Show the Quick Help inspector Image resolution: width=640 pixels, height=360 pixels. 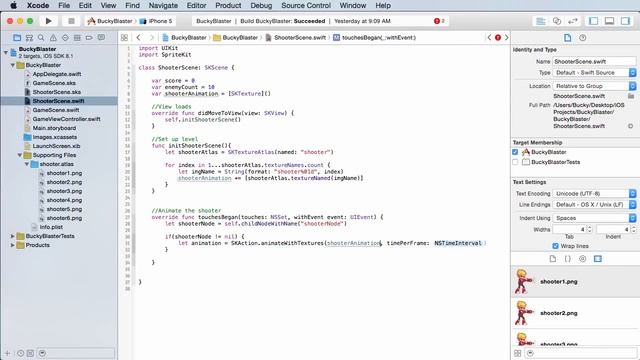(582, 38)
